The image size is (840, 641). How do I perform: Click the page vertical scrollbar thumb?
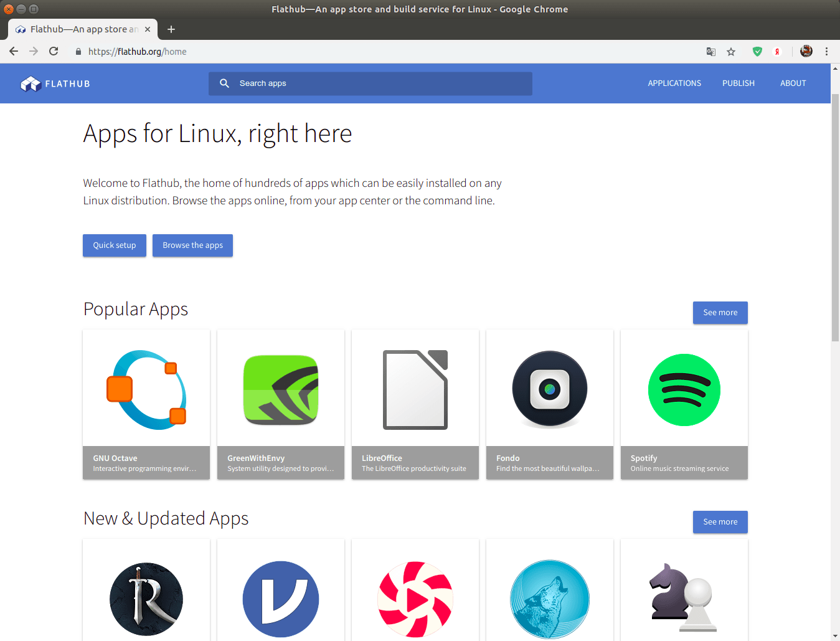835,216
